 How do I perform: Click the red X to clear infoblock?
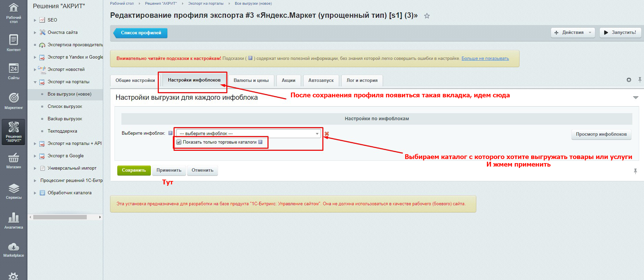[327, 134]
